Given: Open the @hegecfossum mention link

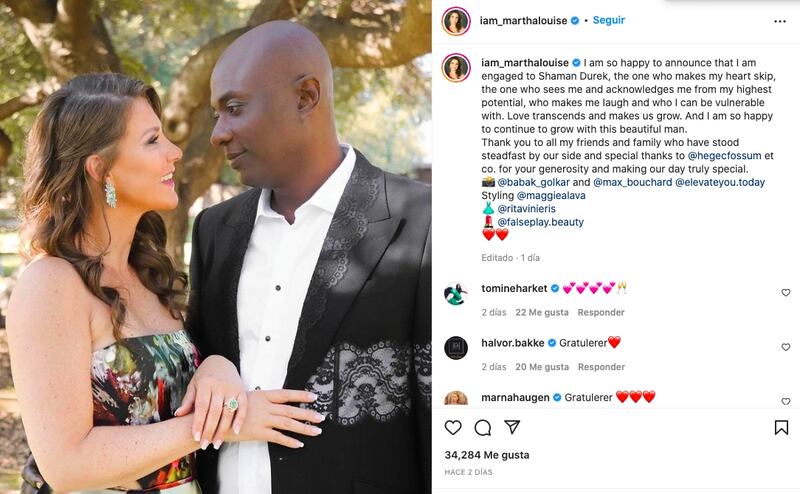Looking at the screenshot, I should click(724, 156).
